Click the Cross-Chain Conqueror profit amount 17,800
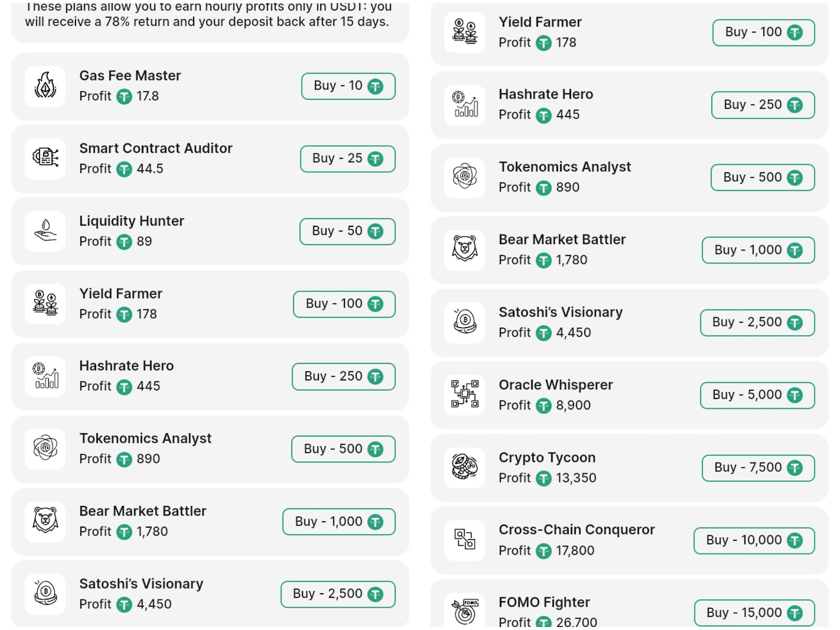The width and height of the screenshot is (840, 630). tap(575, 551)
